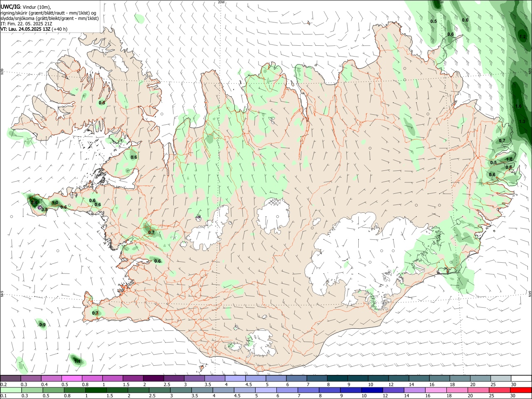Click the "0.9" precipitation value offshore

tap(42, 325)
